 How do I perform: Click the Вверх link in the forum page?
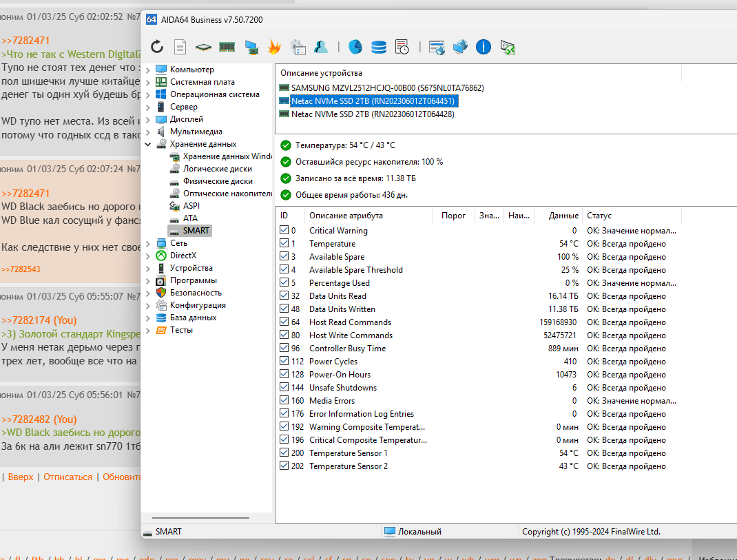(21, 477)
